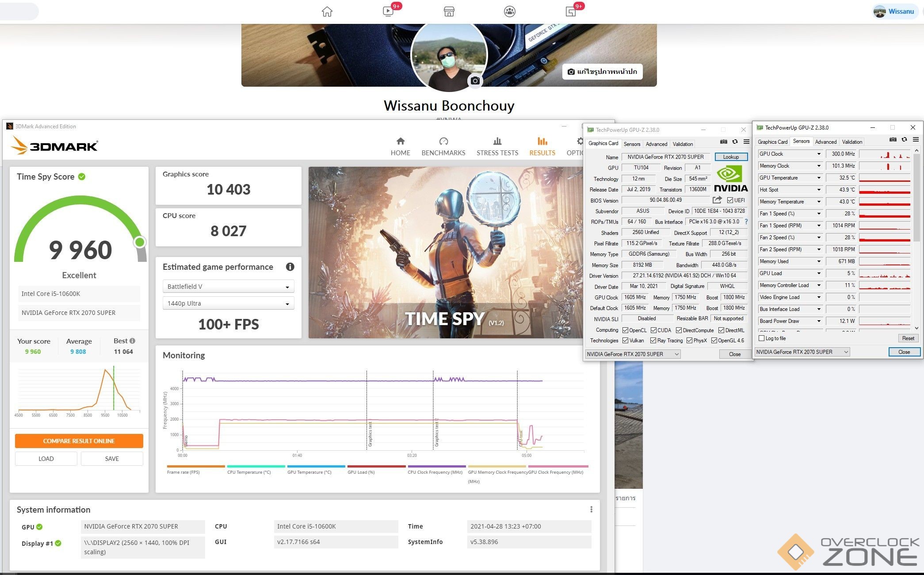Click the BIOS version share icon
This screenshot has height=575, width=924.
pos(717,200)
